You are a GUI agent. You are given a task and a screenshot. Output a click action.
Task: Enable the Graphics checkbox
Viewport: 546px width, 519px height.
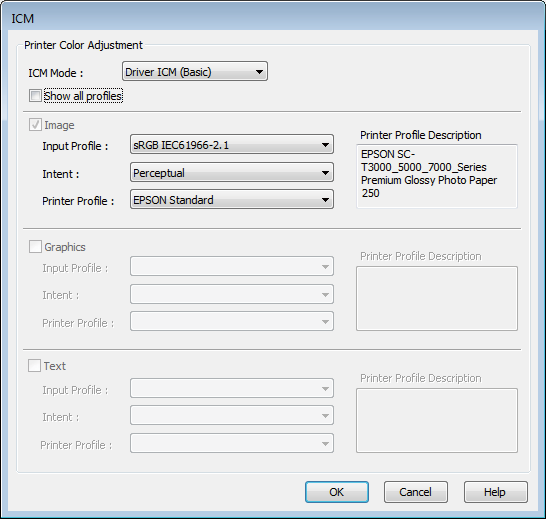[x=35, y=247]
